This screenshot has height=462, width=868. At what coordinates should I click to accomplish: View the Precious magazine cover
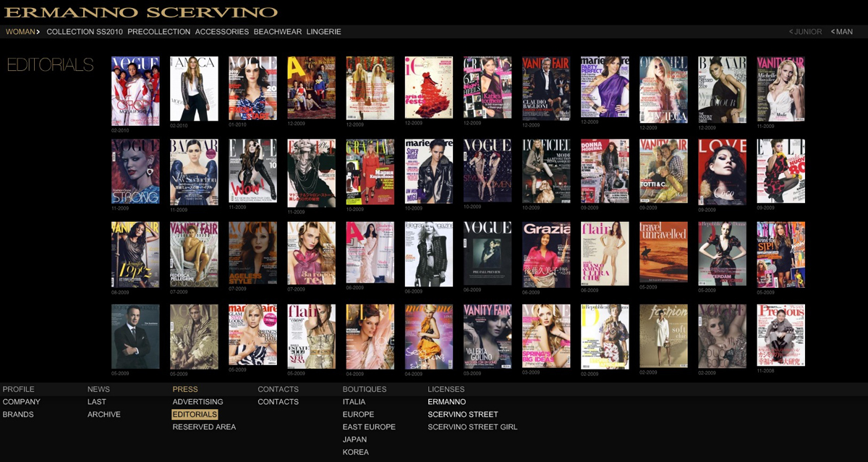coord(780,335)
